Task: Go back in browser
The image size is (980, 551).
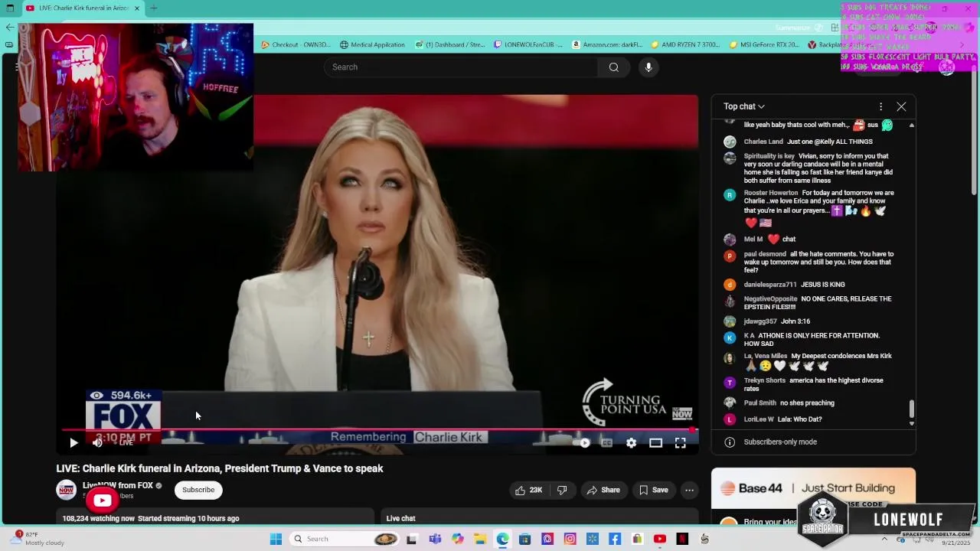Action: click(x=10, y=27)
